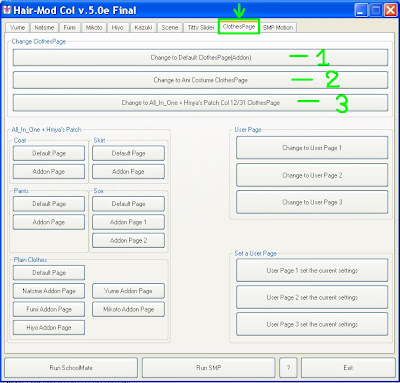Viewport: 400px width, 383px height.
Task: Select the ClothesPage tab
Action: (x=239, y=27)
